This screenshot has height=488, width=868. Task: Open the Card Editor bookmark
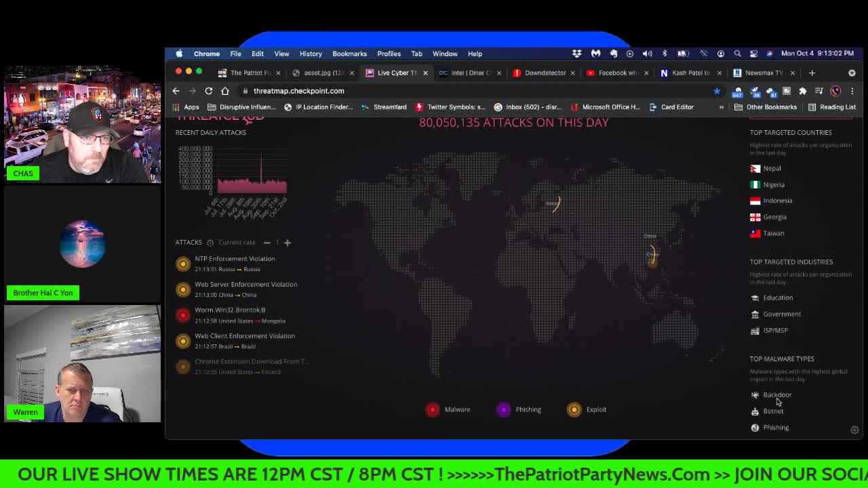click(671, 107)
